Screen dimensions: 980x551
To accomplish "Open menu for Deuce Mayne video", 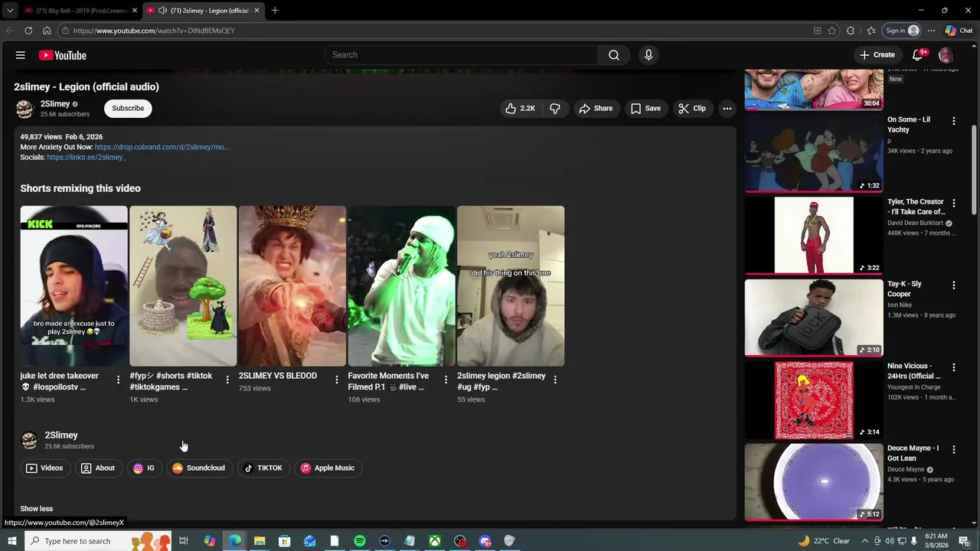I will [954, 449].
